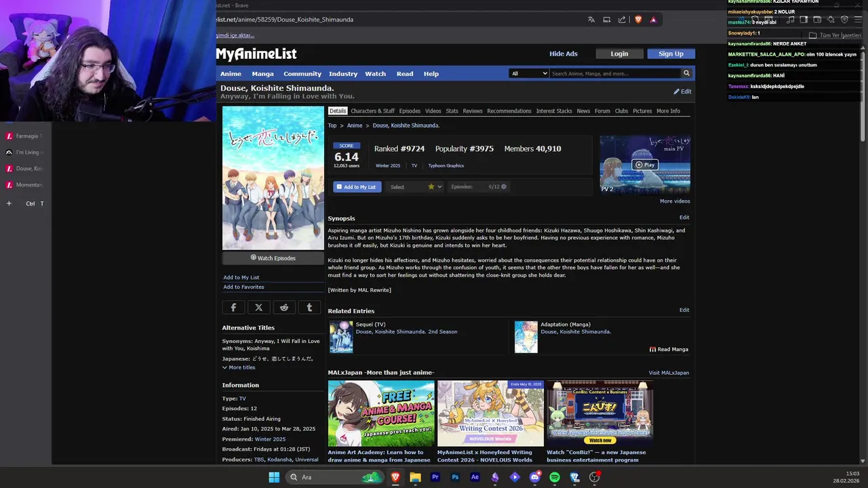
Task: Click the new tab plus icon in sidebar
Action: click(9, 203)
